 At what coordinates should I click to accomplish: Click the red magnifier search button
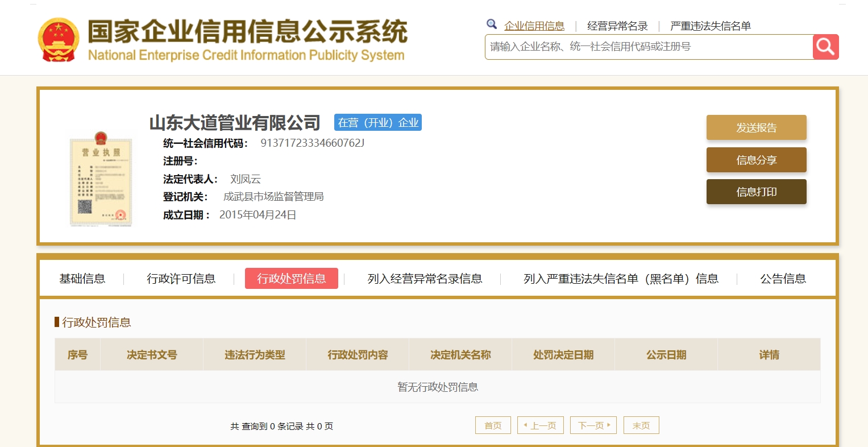(x=826, y=47)
